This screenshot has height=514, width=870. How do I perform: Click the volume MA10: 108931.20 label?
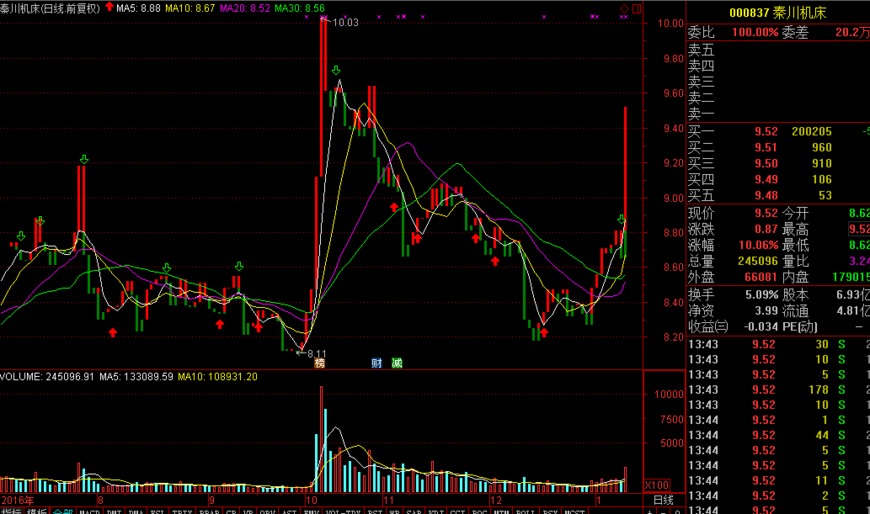[x=218, y=377]
